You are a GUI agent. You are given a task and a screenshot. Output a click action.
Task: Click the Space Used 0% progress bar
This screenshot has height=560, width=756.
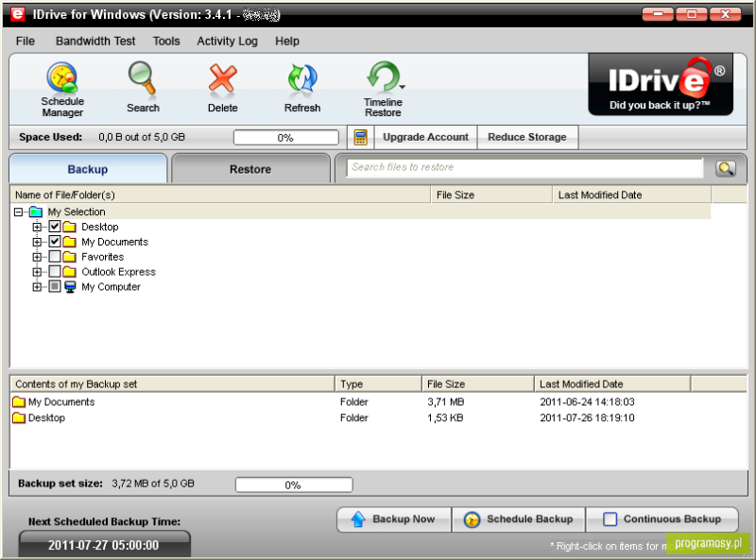click(286, 137)
